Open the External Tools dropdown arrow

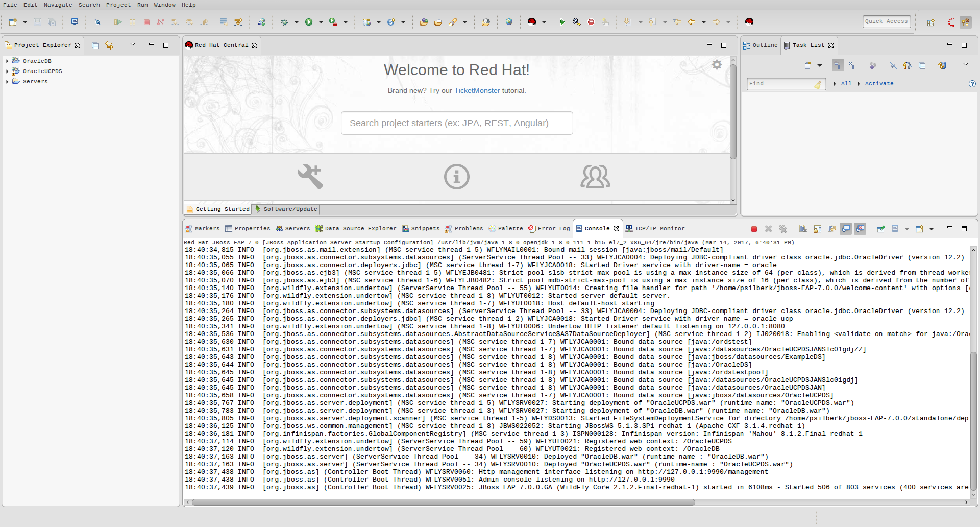tap(346, 22)
